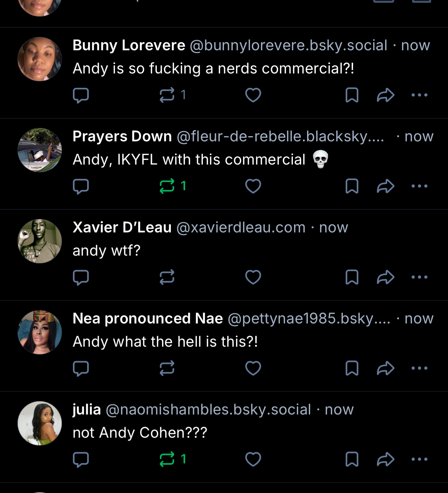Like Nea pronounced Nae's post
The height and width of the screenshot is (493, 448).
(x=253, y=368)
